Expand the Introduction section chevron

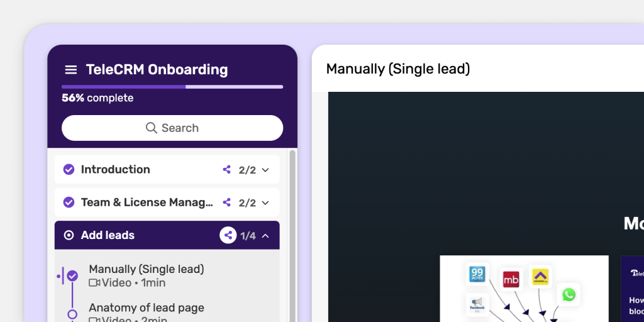pyautogui.click(x=265, y=170)
